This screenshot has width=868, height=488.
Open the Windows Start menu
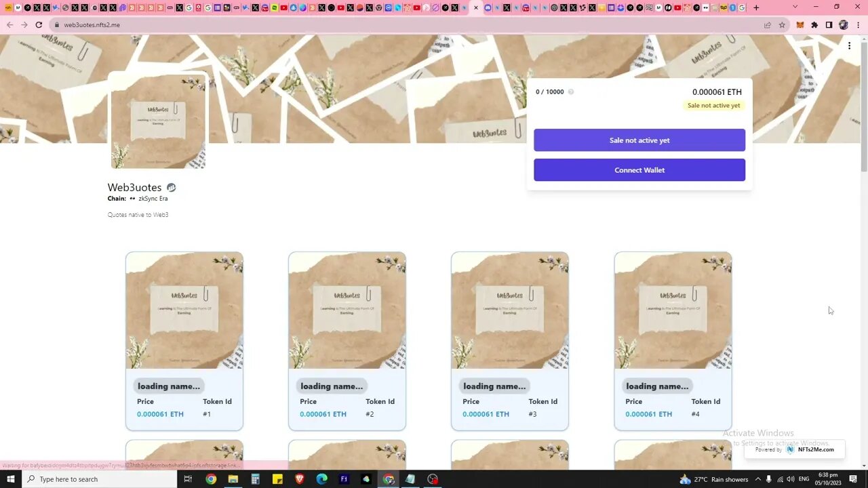(10, 479)
